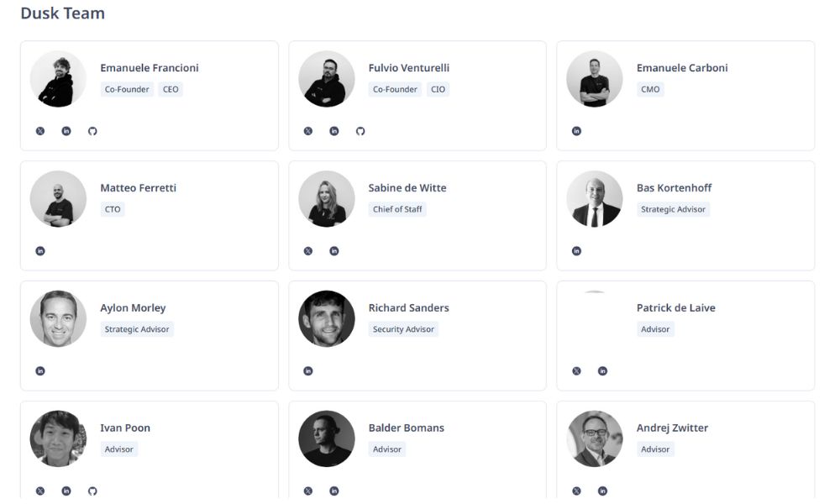Open Patrick de Laive's X profile
The width and height of the screenshot is (840, 504).
[576, 370]
